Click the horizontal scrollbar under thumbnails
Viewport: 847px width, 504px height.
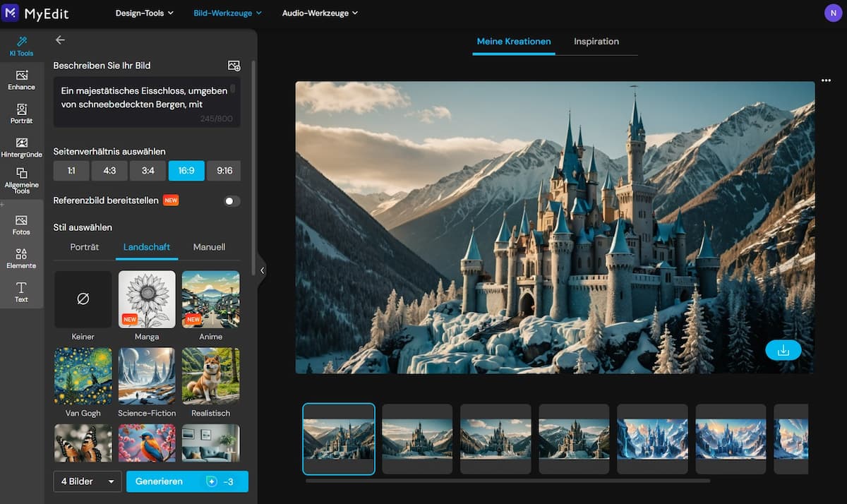click(x=507, y=481)
